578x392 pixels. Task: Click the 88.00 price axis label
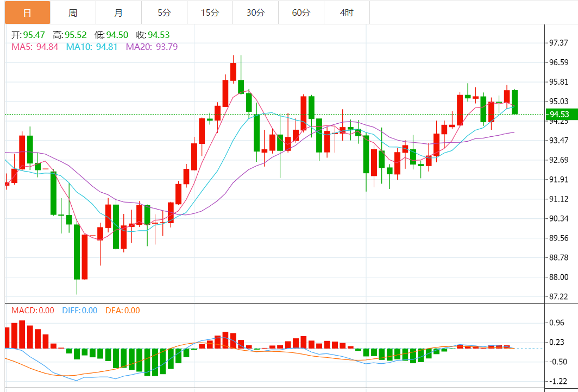tap(558, 277)
